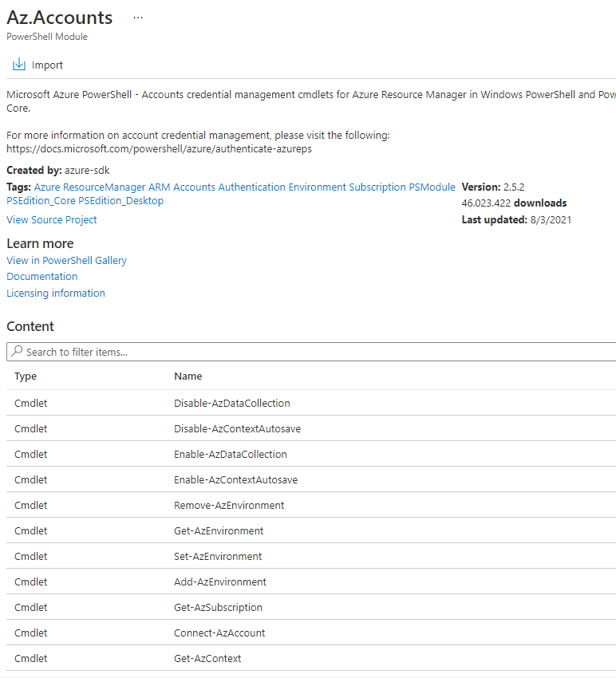Select the Disable-AzDataCollection cmdlet row
Screen dimensions: 616x678
pos(232,404)
